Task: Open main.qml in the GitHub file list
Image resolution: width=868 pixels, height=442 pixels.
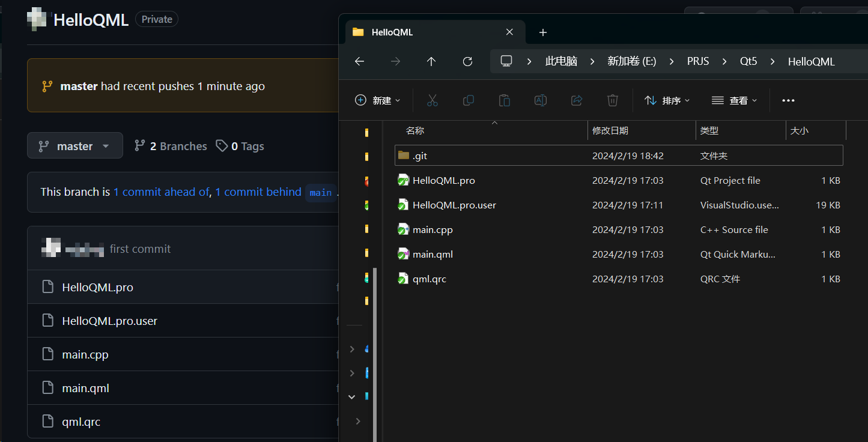Action: [86, 388]
